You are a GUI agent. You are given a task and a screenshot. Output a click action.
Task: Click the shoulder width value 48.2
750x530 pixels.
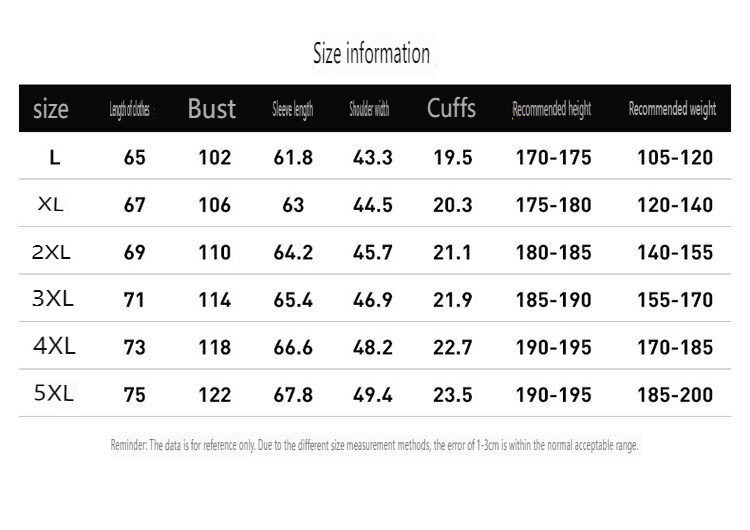point(373,347)
